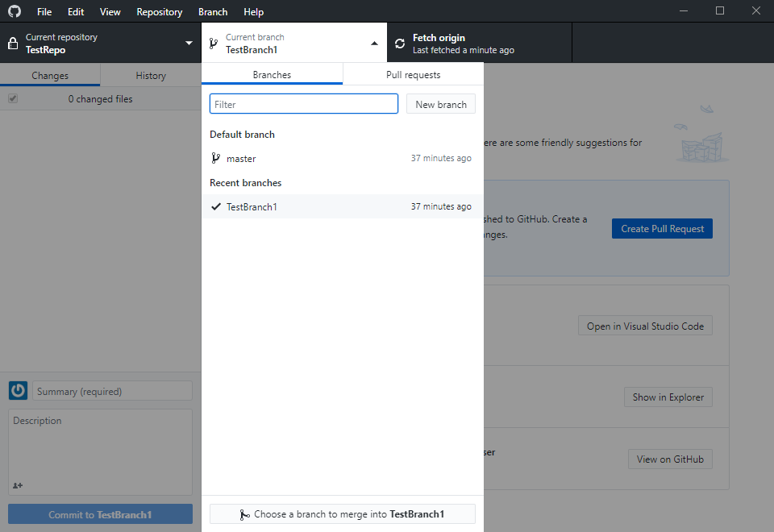This screenshot has width=774, height=532.
Task: Maximize the GitHub Desktop window
Action: [720, 10]
